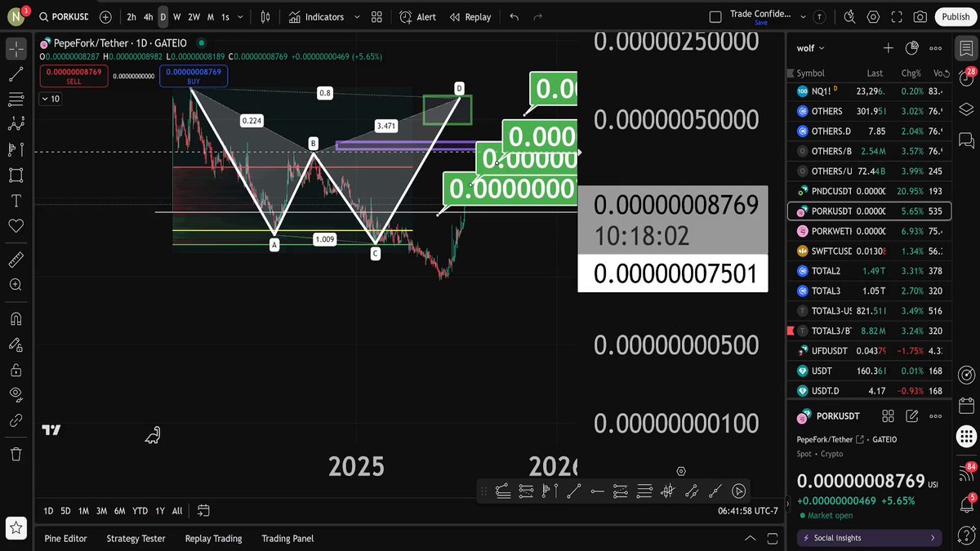Lock all drawing tools
980x551 pixels.
(16, 370)
